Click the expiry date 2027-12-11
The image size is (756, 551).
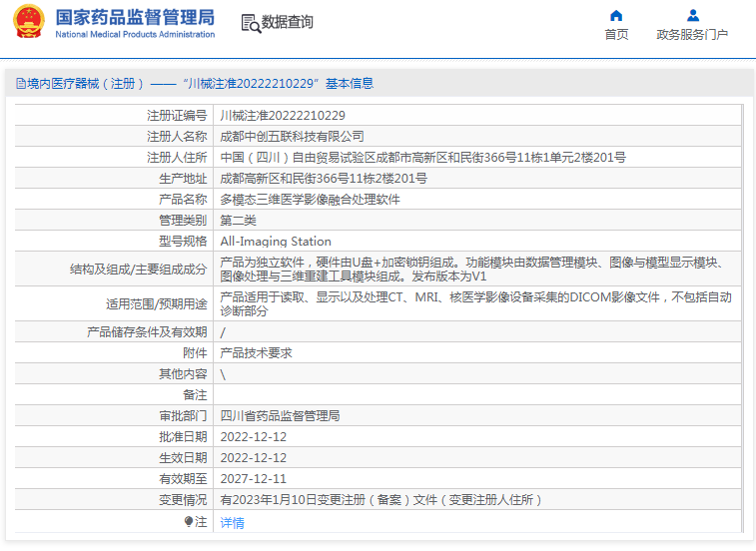pos(254,479)
